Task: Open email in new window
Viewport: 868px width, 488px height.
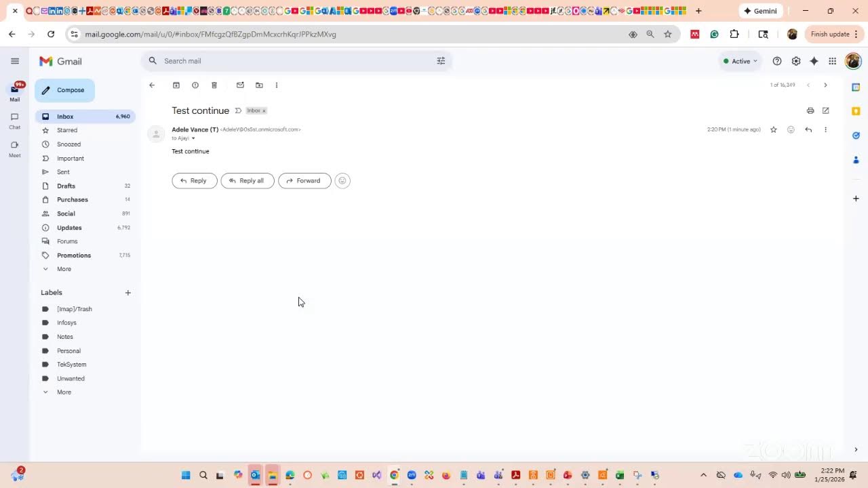Action: click(x=826, y=110)
